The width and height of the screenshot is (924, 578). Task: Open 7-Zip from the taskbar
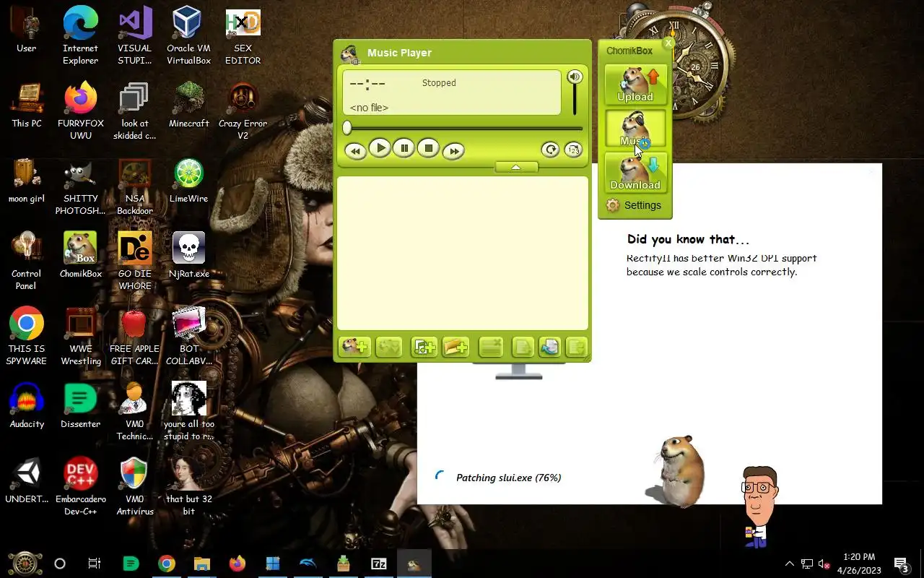(x=378, y=564)
